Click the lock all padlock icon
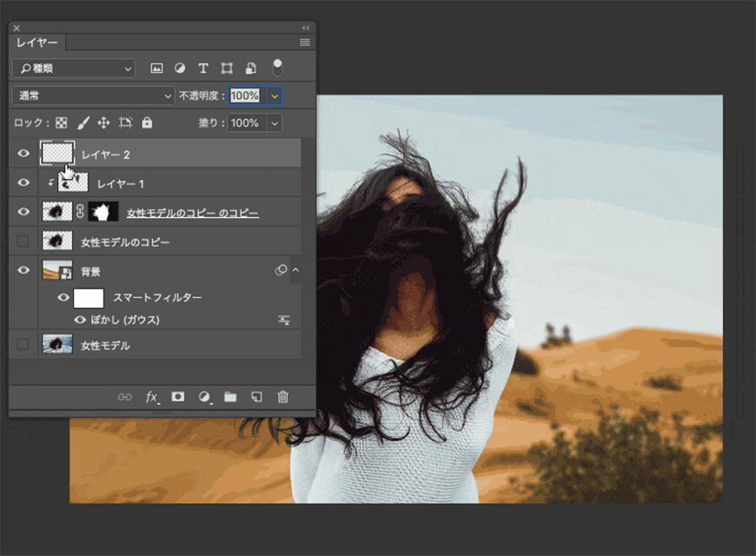 (x=147, y=123)
